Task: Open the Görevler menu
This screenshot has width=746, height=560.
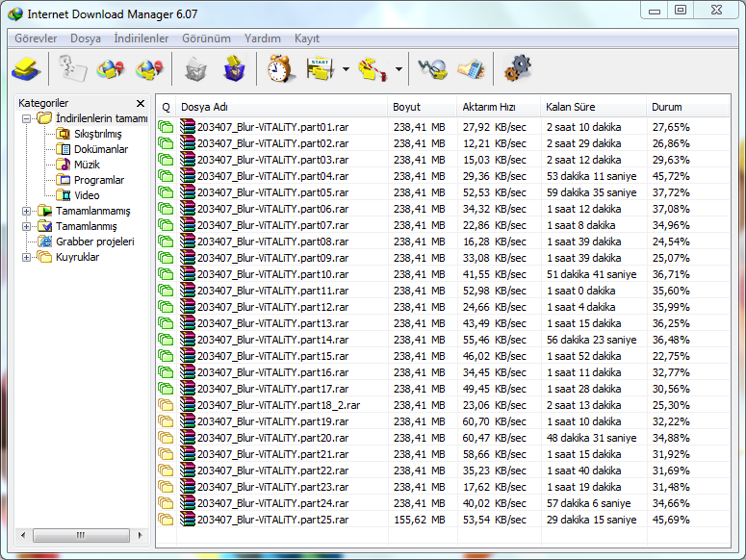Action: (36, 38)
